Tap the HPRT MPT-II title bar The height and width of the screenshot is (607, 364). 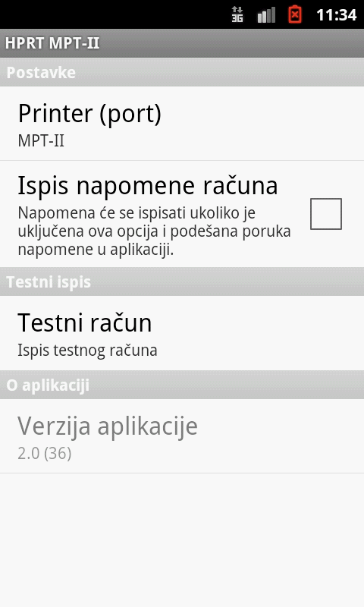point(182,43)
